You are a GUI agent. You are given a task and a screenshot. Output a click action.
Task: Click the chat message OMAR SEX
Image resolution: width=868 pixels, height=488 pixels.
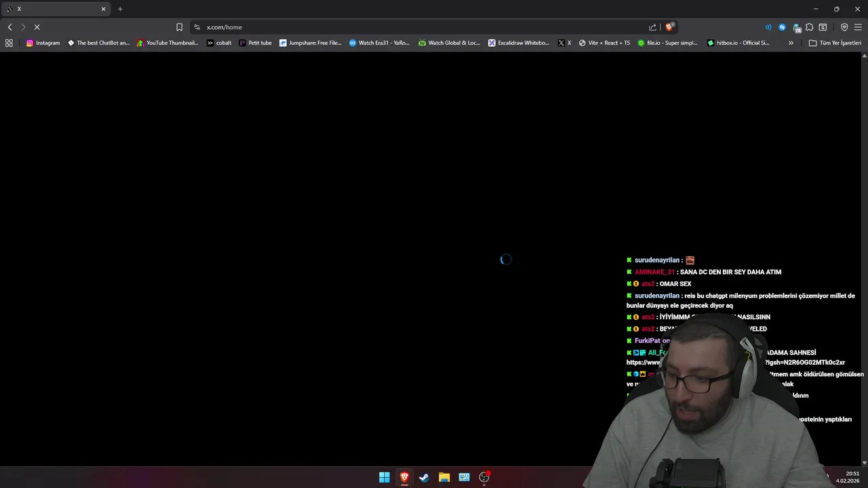tap(675, 284)
